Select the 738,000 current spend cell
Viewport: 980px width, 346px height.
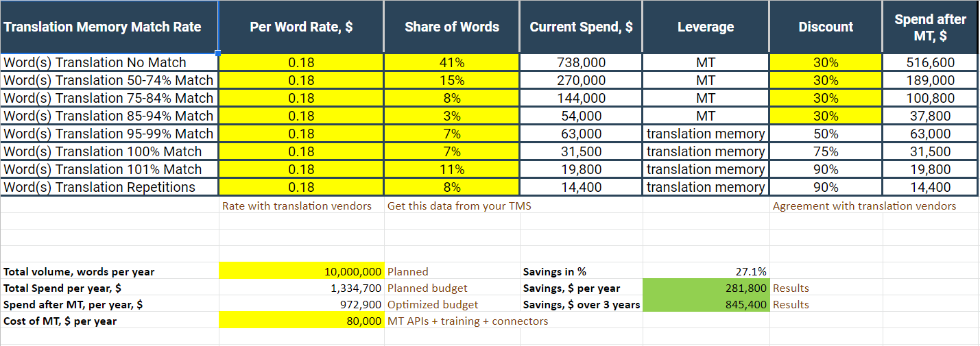582,62
